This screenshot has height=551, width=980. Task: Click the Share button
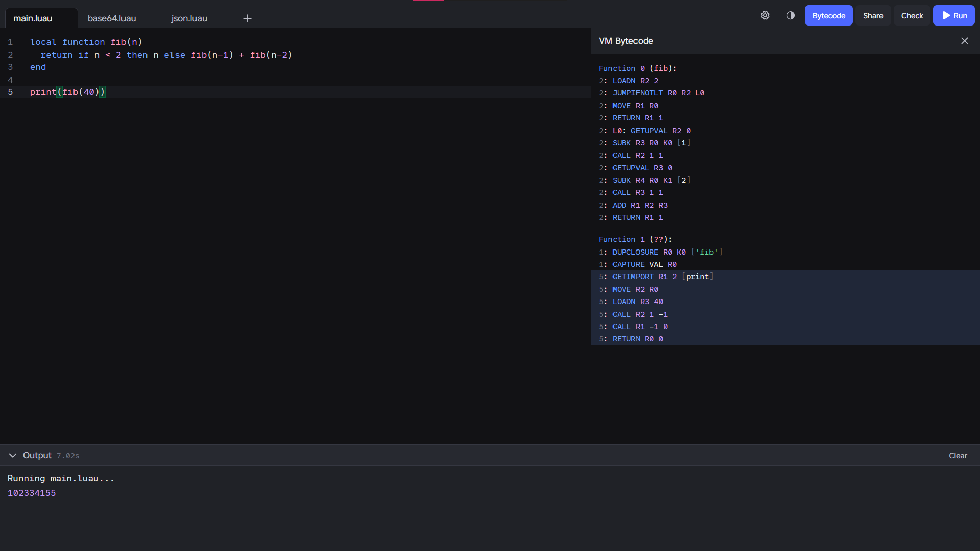click(x=873, y=15)
